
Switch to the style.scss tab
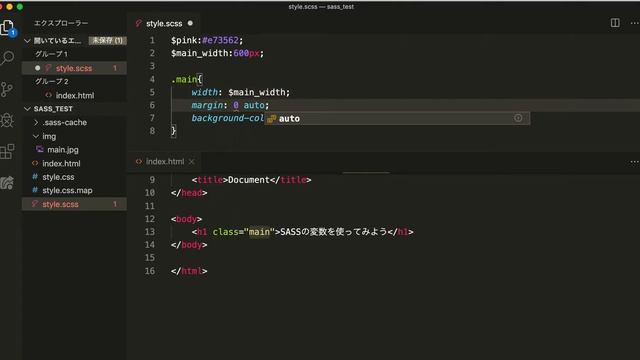[x=164, y=23]
